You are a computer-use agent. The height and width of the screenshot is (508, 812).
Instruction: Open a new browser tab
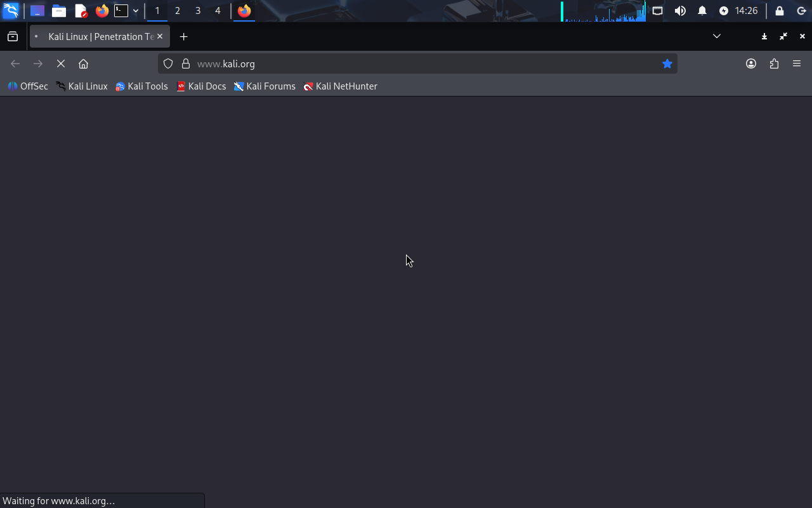tap(183, 37)
